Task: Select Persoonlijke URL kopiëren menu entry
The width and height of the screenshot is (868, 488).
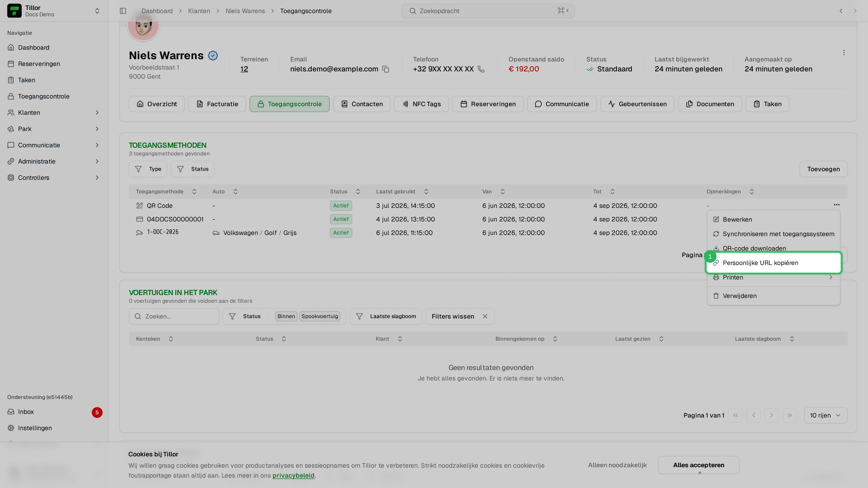Action: click(773, 263)
